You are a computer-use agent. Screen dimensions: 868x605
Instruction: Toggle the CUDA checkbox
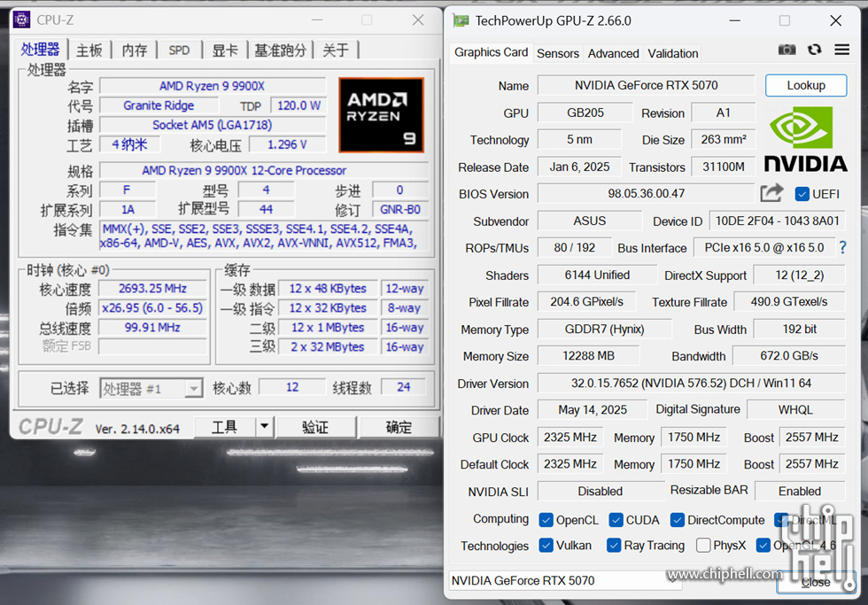pos(616,520)
